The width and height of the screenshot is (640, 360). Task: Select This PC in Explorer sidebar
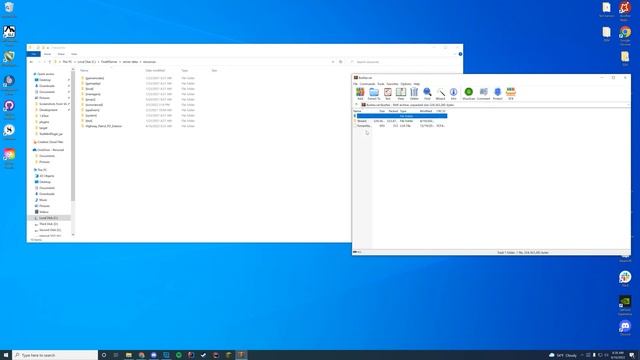[41, 170]
